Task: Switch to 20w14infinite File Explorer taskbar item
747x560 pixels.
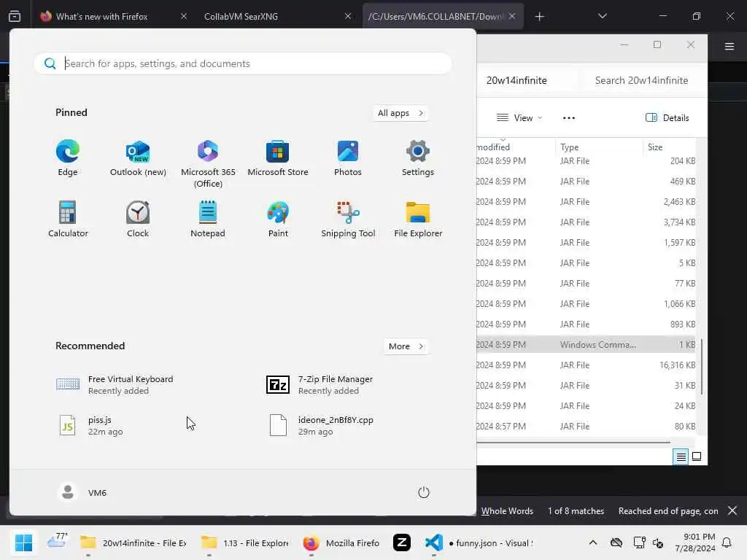Action: tap(133, 542)
